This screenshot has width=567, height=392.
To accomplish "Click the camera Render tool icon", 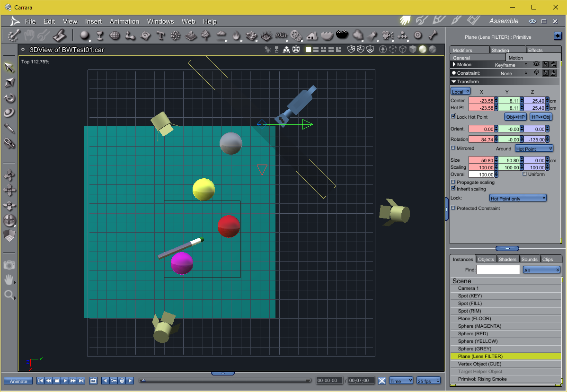I will (9, 265).
